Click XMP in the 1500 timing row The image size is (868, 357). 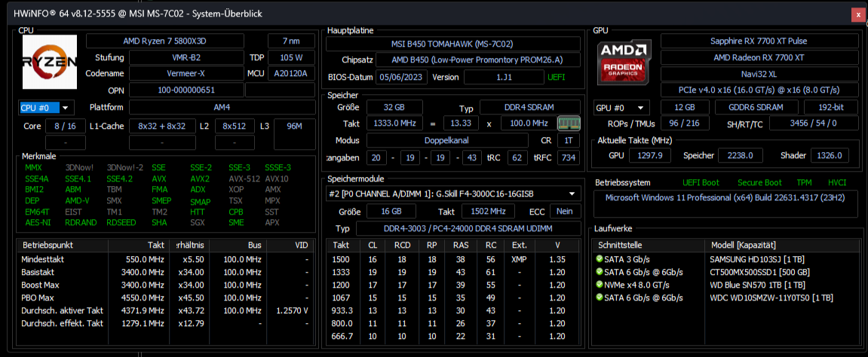pos(519,259)
